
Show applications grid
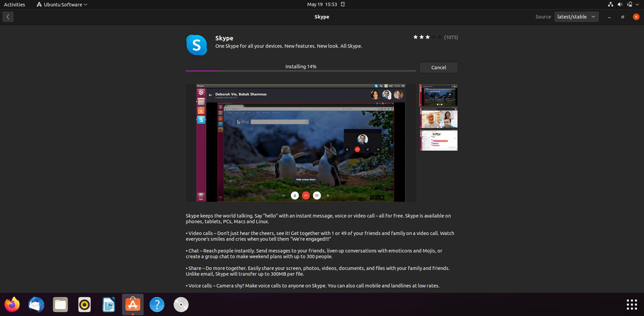(632, 304)
